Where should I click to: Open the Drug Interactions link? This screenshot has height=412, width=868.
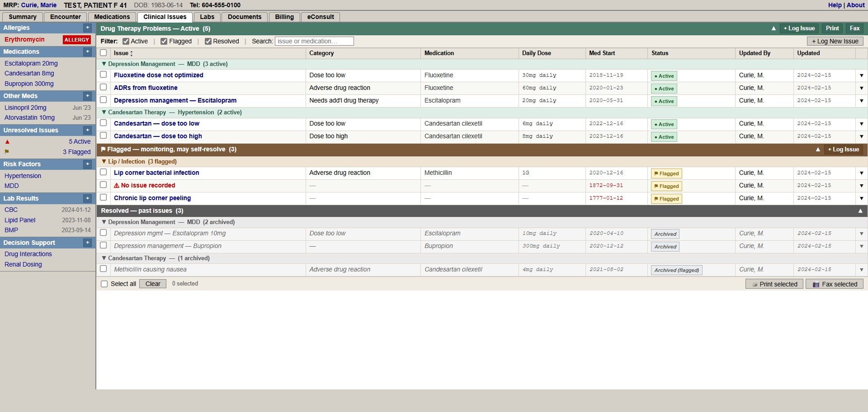[x=28, y=254]
